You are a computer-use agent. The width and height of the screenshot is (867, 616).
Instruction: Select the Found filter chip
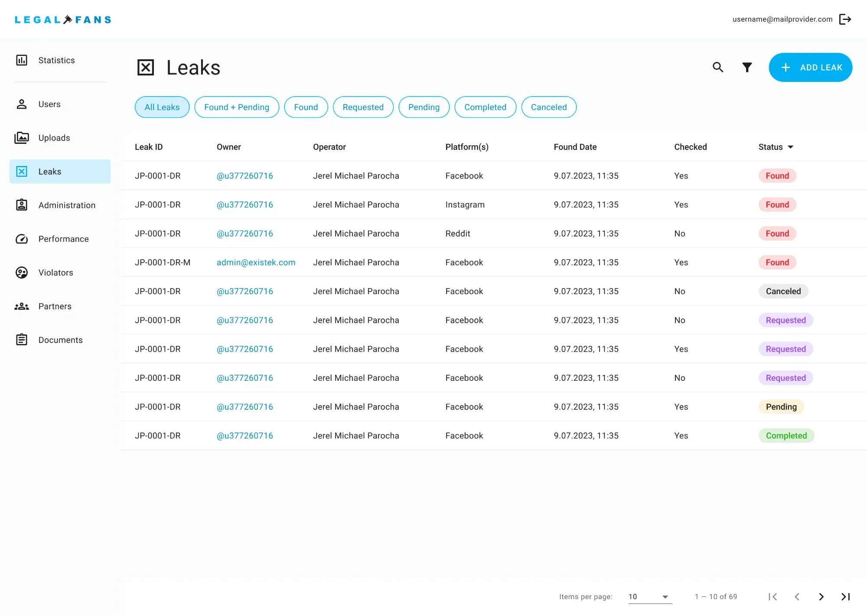tap(306, 107)
